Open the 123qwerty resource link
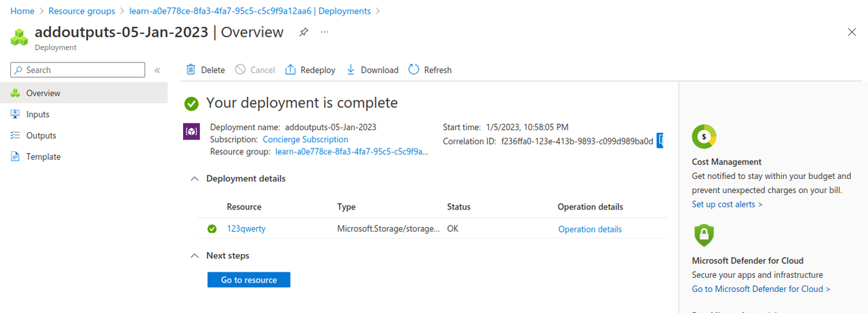The width and height of the screenshot is (868, 313). [246, 229]
